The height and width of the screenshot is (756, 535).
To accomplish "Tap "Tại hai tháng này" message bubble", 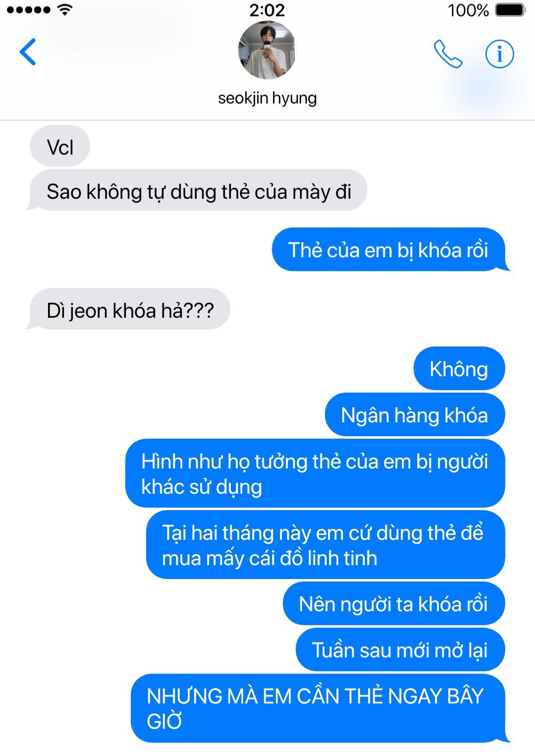I will click(x=325, y=545).
